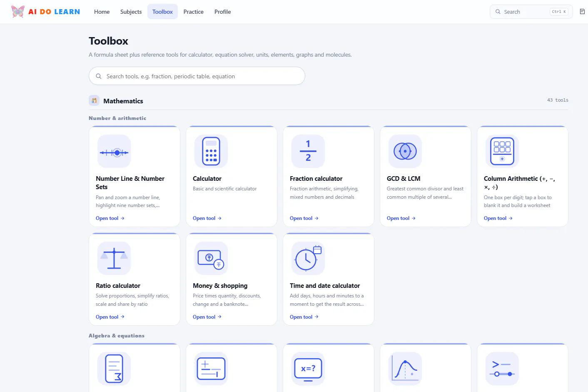Click the Money & shopping banknote icon

click(x=211, y=258)
